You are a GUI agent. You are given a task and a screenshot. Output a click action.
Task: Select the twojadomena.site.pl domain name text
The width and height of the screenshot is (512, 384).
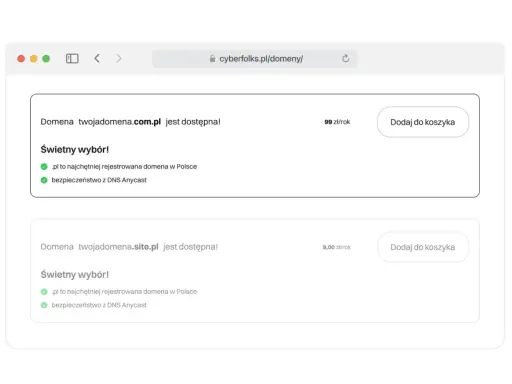(118, 247)
